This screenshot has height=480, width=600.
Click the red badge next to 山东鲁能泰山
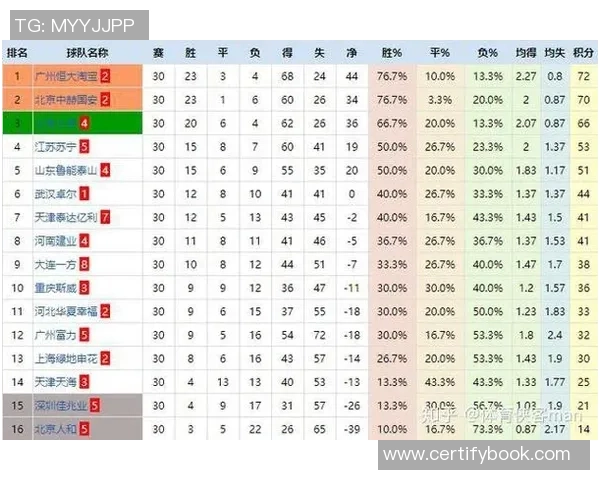(105, 170)
